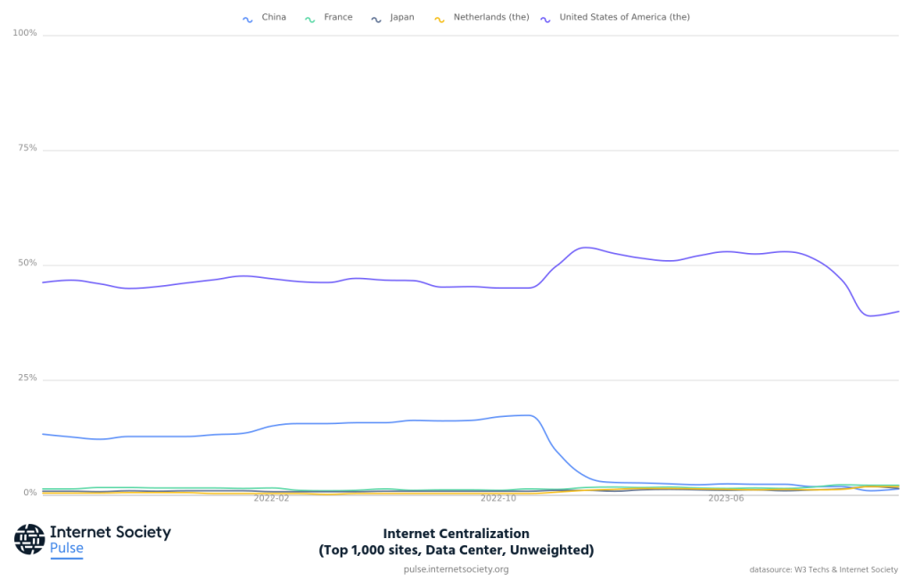This screenshot has width=913, height=588.
Task: Toggle the Netherlands (the) legend label
Action: click(x=491, y=18)
